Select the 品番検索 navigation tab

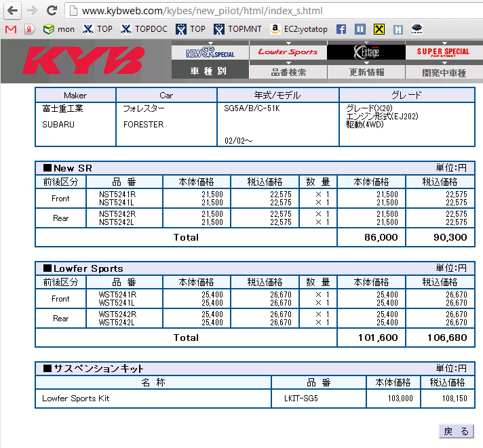[x=288, y=72]
